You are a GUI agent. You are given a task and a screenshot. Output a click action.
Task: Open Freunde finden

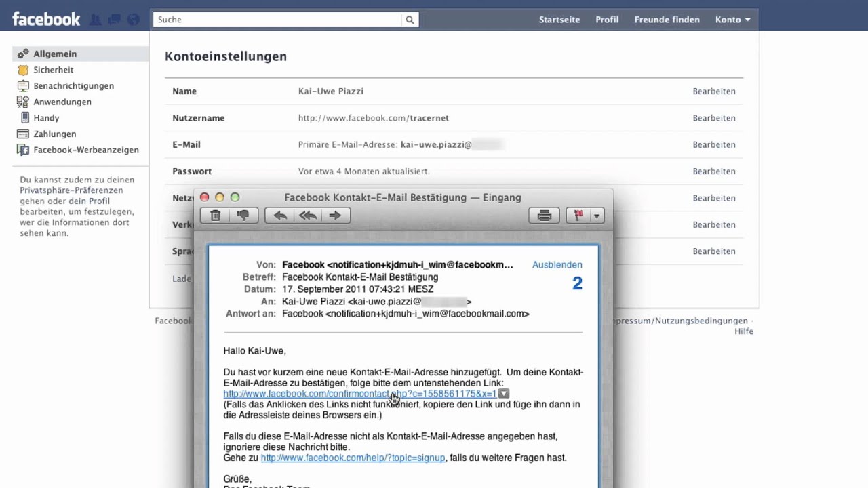667,20
